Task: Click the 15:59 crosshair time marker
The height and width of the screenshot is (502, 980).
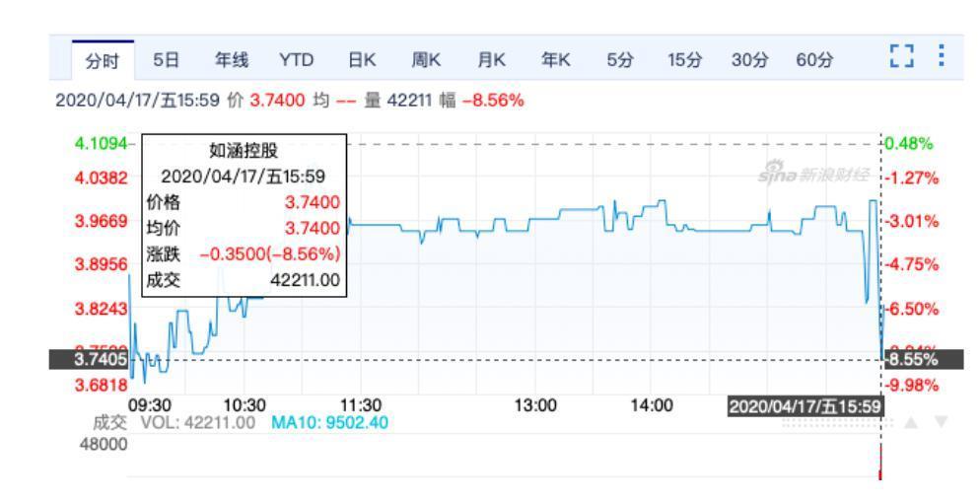Action: 805,405
